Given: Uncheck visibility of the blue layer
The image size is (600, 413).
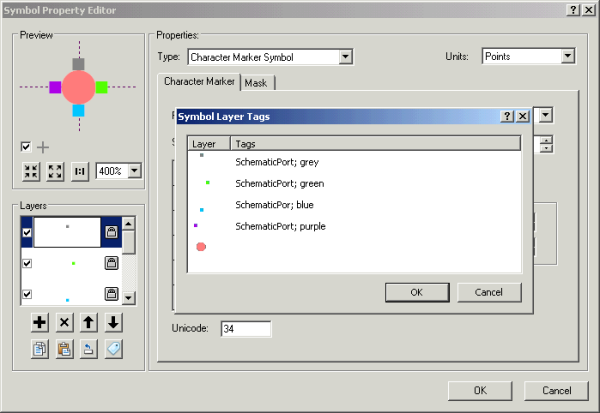Looking at the screenshot, I should click(x=27, y=294).
